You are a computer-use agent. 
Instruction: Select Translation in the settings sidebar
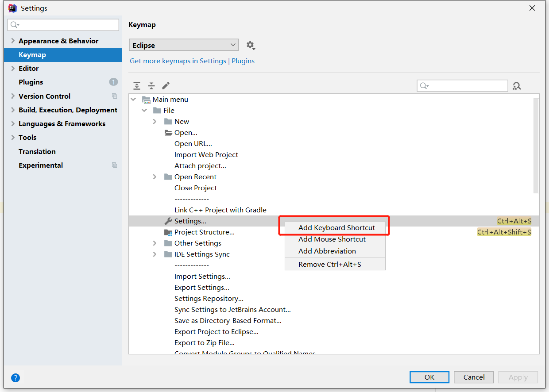pyautogui.click(x=63, y=151)
